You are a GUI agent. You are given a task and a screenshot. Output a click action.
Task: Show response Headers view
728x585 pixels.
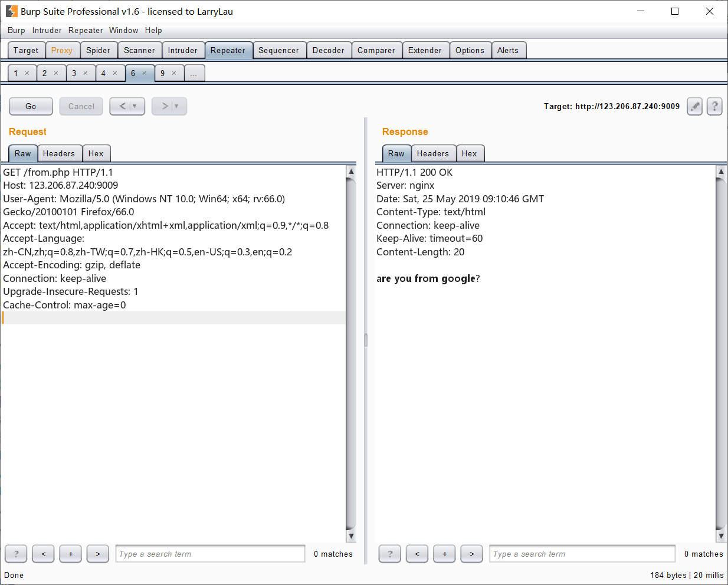(433, 153)
